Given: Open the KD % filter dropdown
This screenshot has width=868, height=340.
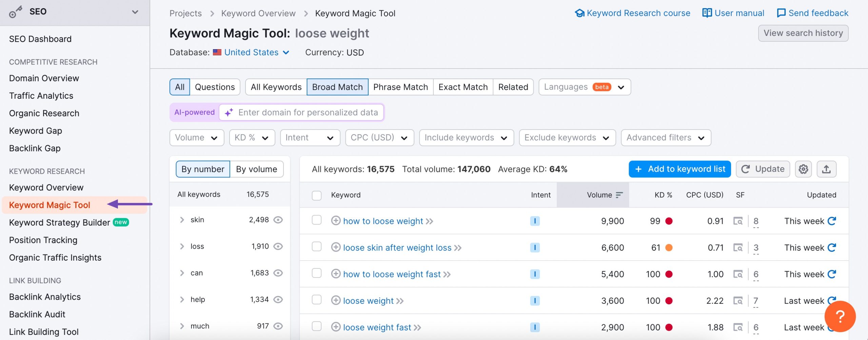Looking at the screenshot, I should click(252, 137).
